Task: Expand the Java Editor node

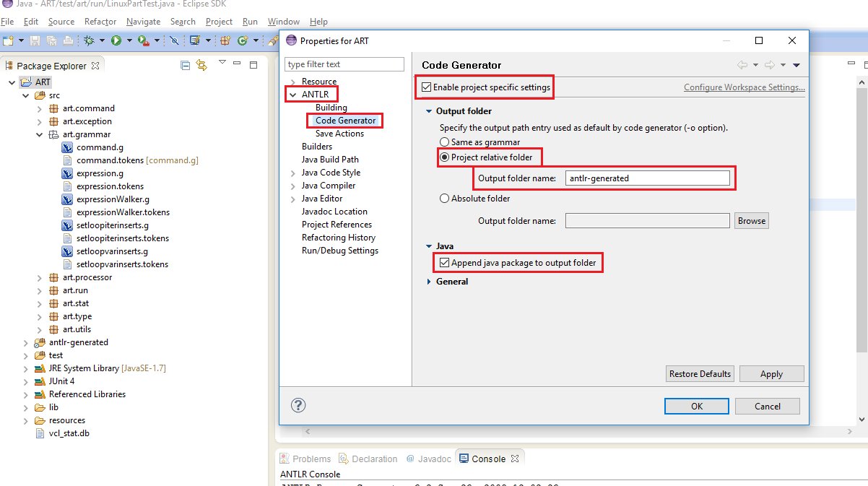Action: 292,199
